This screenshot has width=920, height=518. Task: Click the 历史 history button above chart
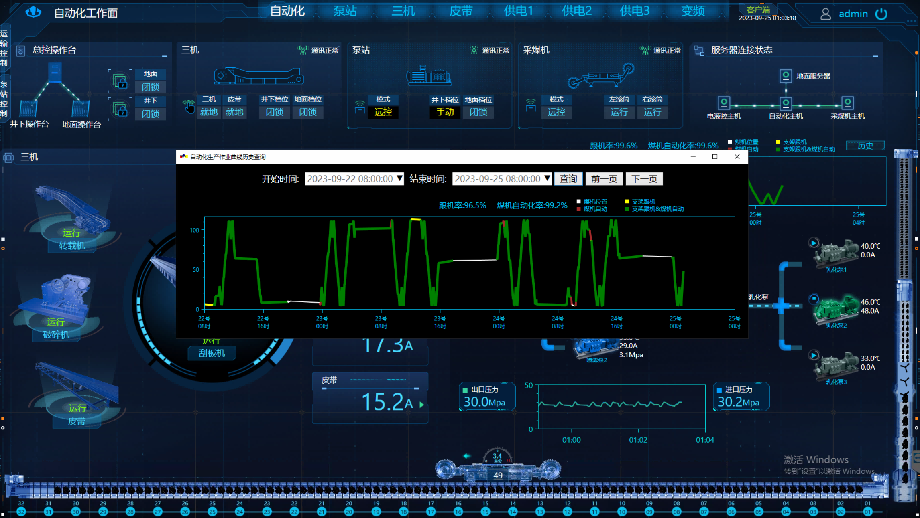pyautogui.click(x=865, y=145)
